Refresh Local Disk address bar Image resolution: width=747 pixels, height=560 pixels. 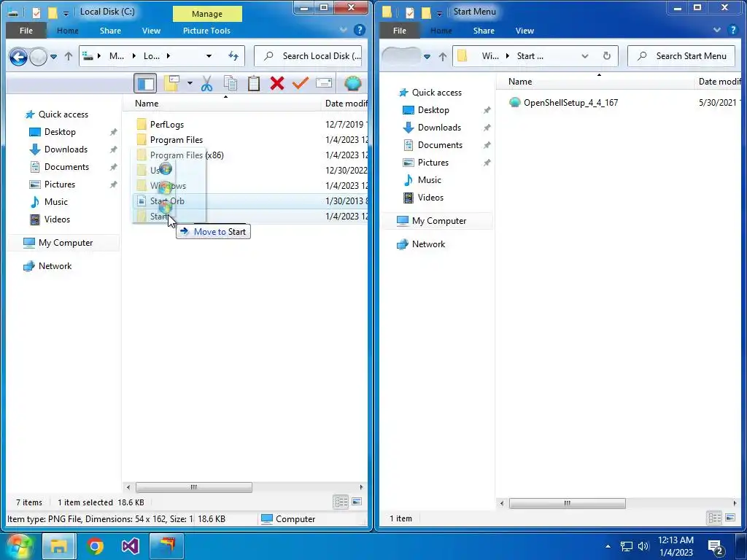[x=233, y=56]
